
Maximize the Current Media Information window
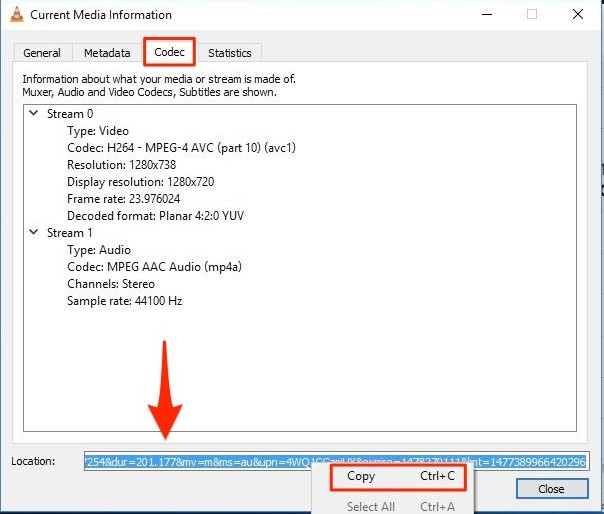point(532,14)
